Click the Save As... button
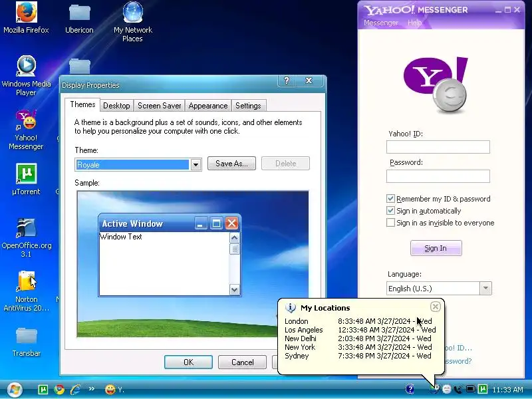The width and height of the screenshot is (532, 399). click(x=231, y=164)
